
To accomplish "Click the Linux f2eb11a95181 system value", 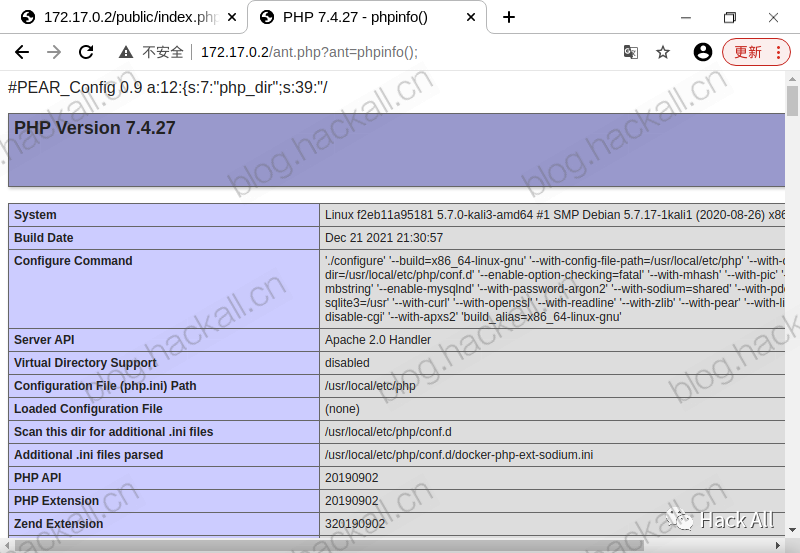I will [555, 215].
